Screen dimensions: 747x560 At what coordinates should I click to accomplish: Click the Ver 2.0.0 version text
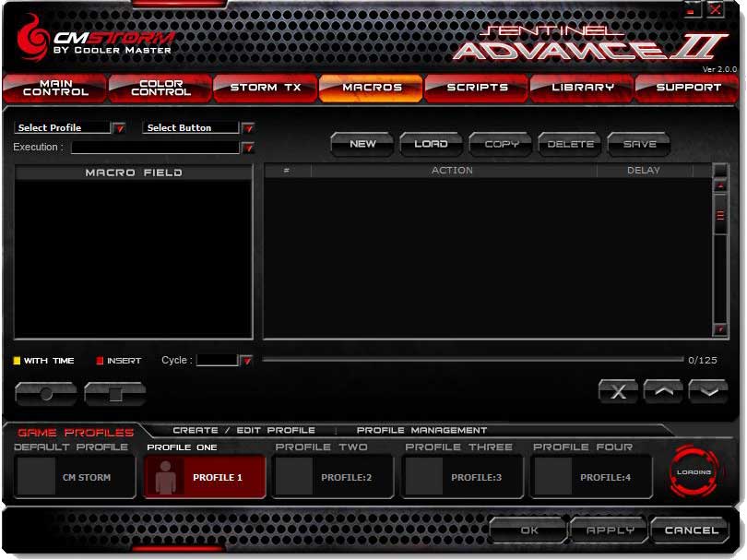pyautogui.click(x=719, y=69)
